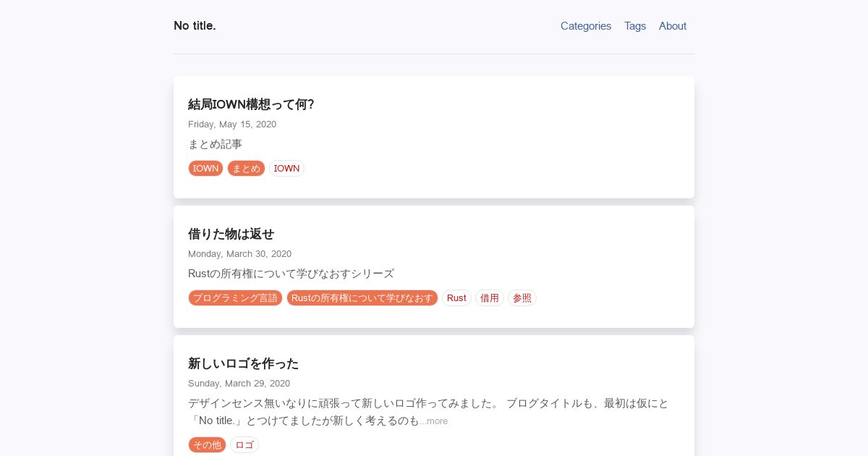Select the Rust tag
Viewport: 868px width, 456px height.
(x=456, y=298)
